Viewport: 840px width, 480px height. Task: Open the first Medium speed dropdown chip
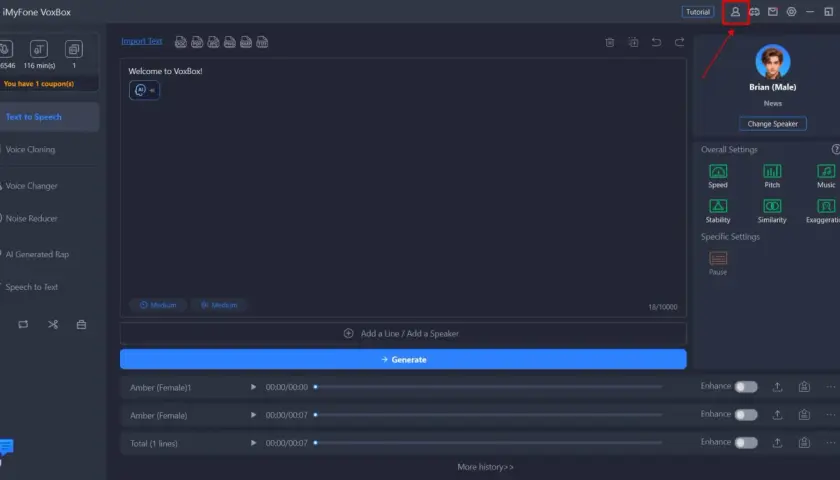158,305
